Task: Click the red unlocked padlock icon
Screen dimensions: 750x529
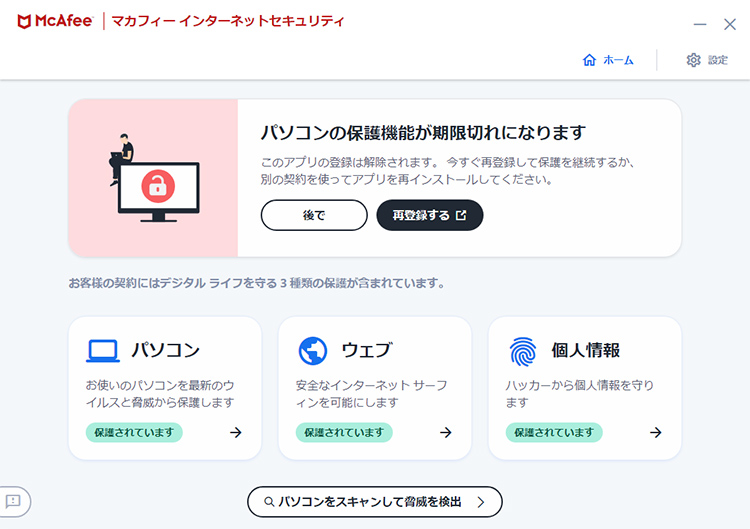Action: click(x=158, y=186)
